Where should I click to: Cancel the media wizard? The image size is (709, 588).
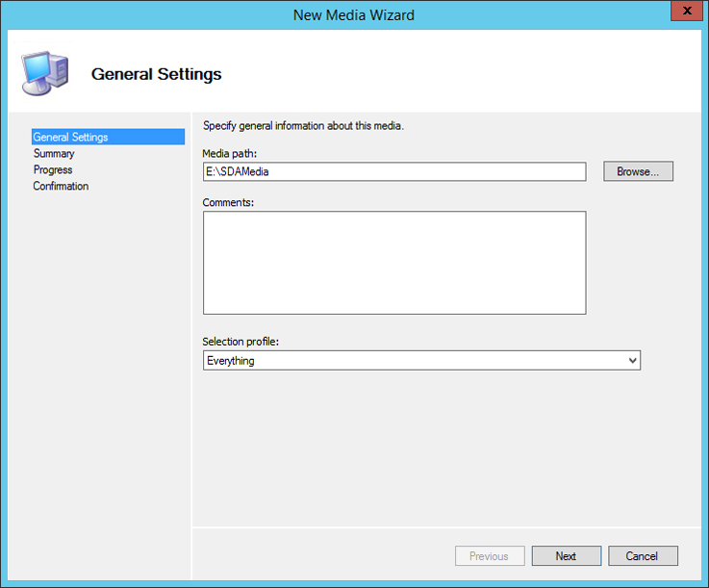(642, 556)
